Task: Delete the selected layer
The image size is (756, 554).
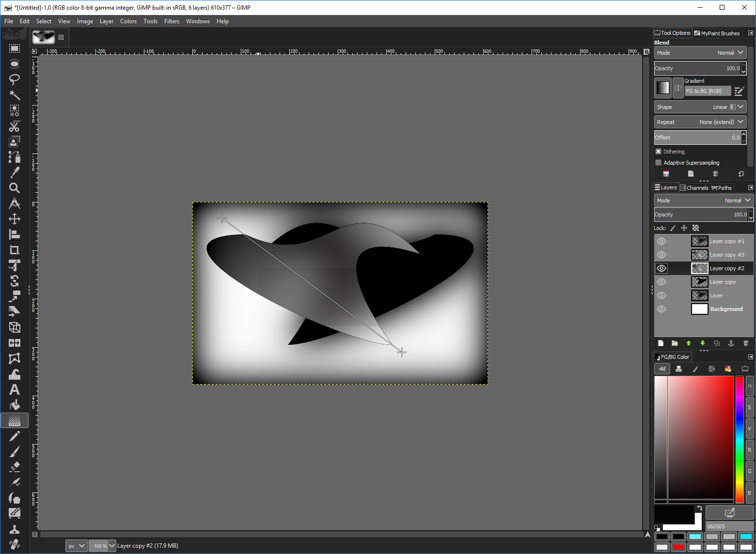Action: [746, 343]
